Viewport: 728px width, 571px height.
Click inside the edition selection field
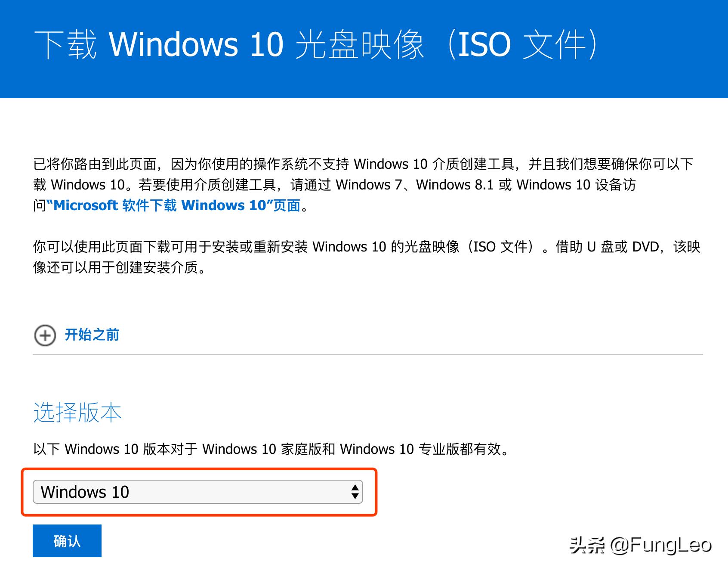[x=198, y=491]
